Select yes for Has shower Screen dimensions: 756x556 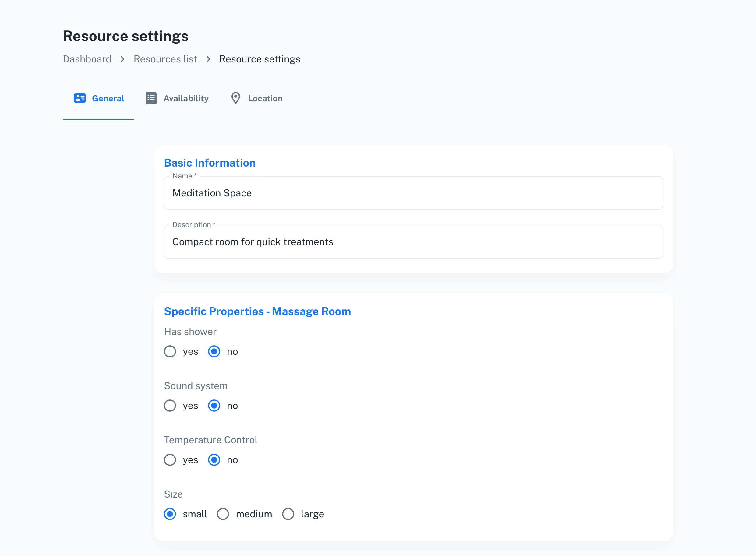click(170, 351)
